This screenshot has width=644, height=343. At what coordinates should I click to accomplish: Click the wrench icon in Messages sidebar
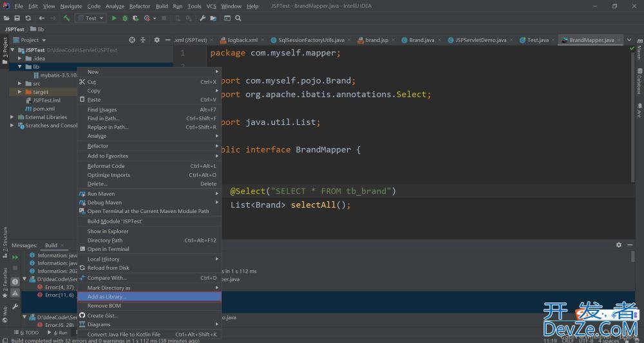pos(15,306)
